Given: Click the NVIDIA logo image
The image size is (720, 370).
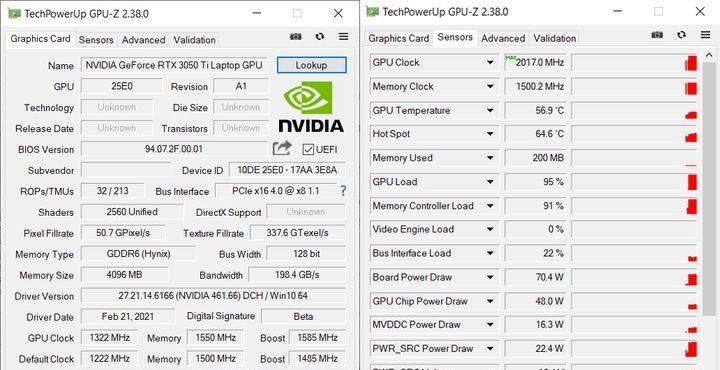Looking at the screenshot, I should pos(311,107).
